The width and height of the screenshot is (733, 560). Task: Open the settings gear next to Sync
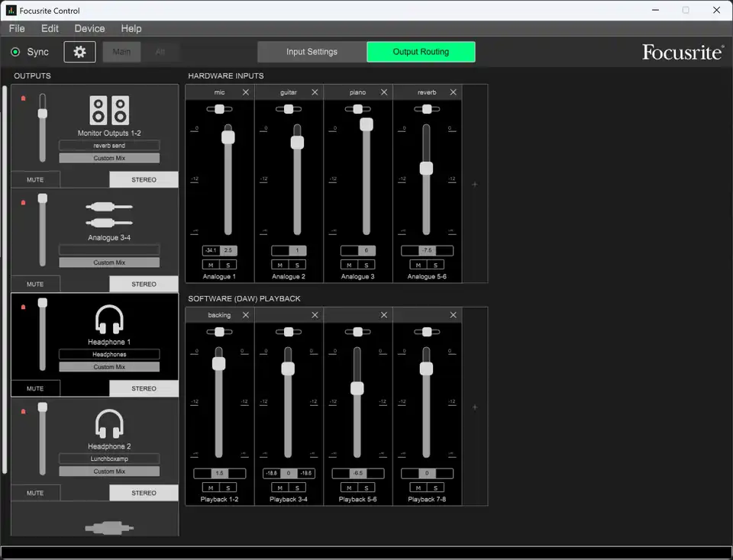point(81,51)
